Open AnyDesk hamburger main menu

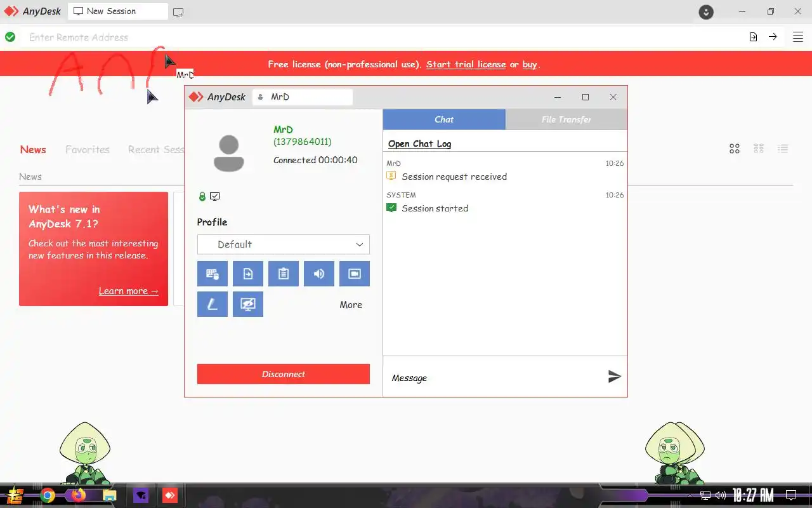(798, 37)
